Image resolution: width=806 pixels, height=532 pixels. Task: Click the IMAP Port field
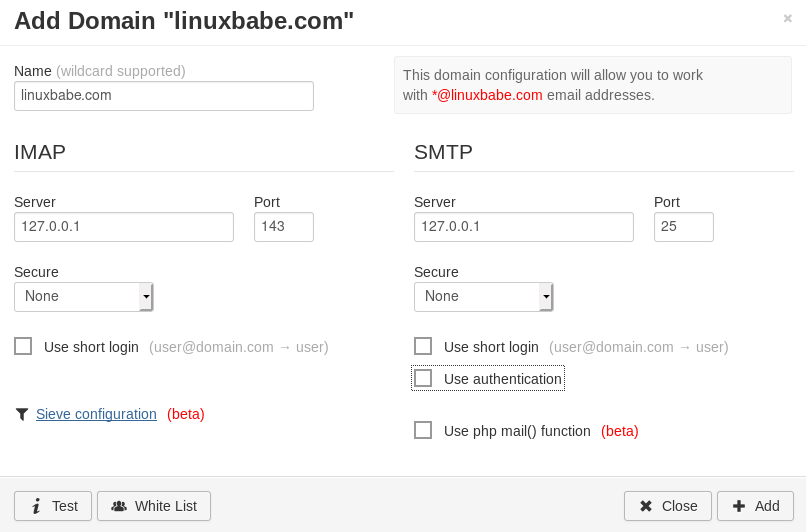click(x=284, y=227)
